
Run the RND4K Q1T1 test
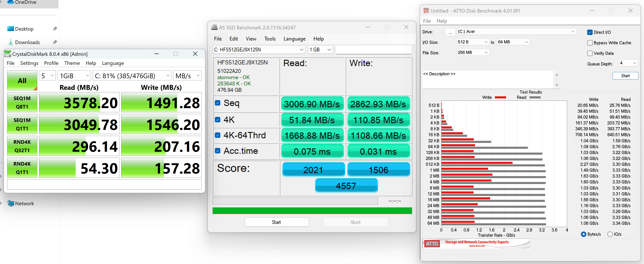point(22,168)
